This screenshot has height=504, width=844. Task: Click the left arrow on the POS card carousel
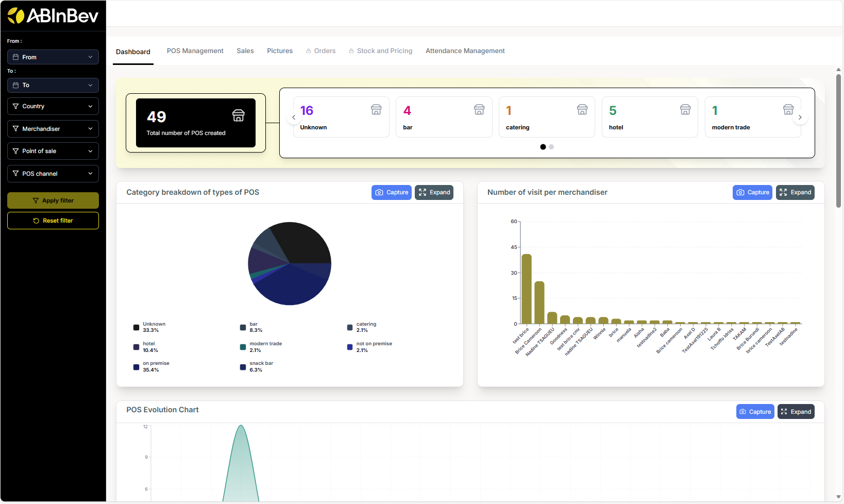click(294, 117)
